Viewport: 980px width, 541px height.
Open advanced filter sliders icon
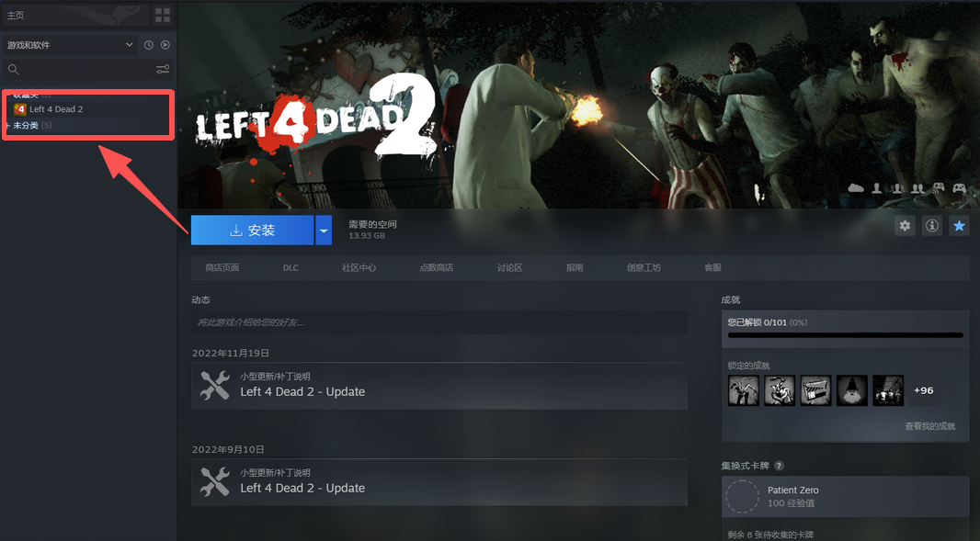coord(163,69)
